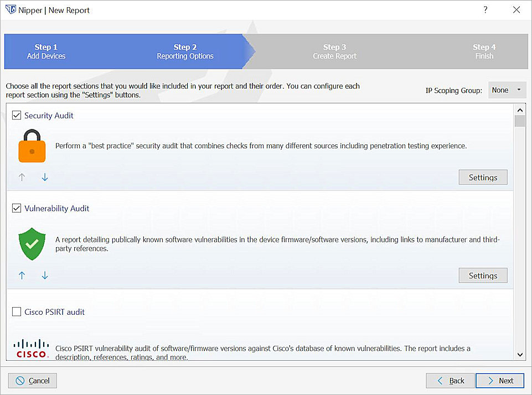
Task: Move Vulnerability Audit up with the up arrow
Action: click(22, 276)
